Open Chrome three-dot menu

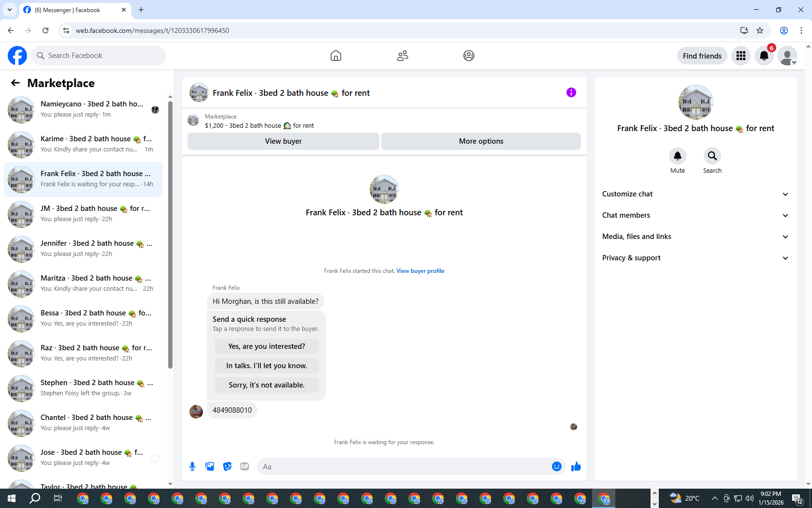pyautogui.click(x=801, y=30)
